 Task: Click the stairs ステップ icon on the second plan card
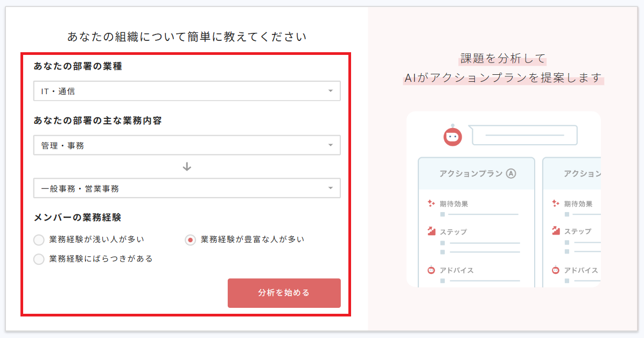coord(555,230)
